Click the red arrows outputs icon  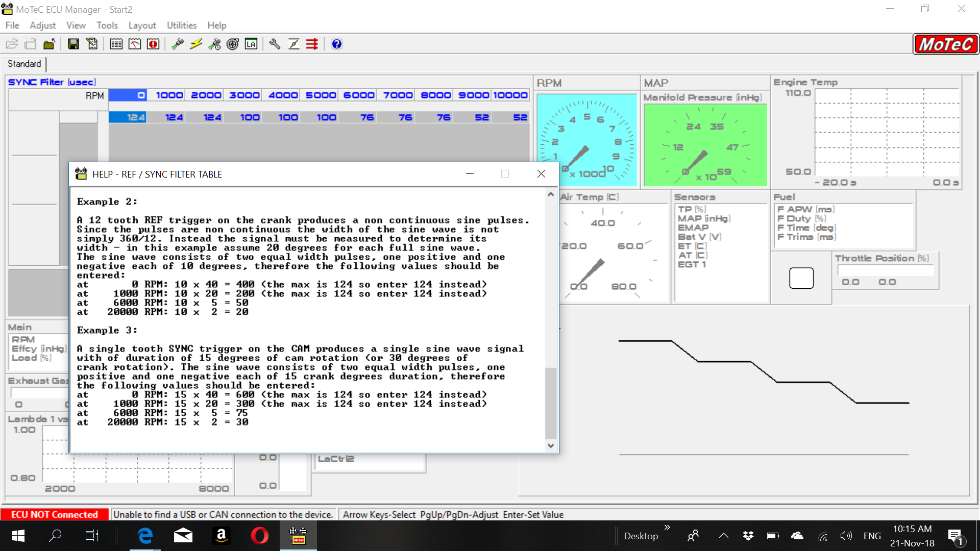(312, 44)
